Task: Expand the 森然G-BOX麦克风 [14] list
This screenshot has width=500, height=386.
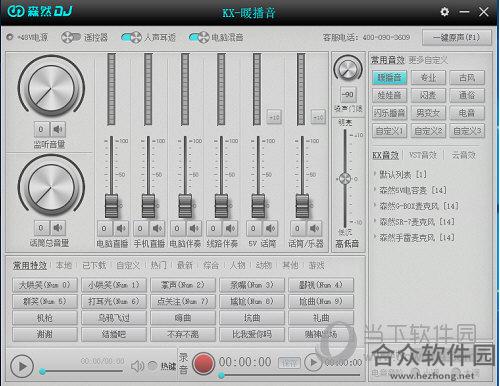Action: 416,206
